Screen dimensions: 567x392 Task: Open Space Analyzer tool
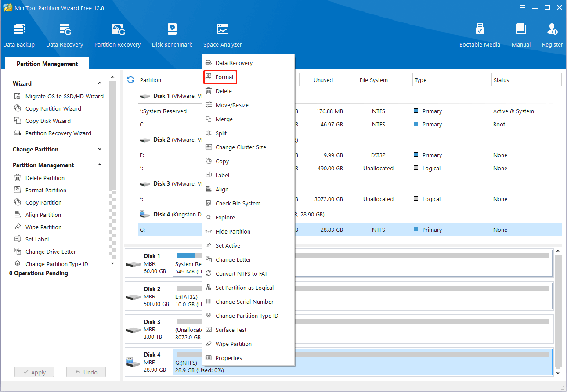(x=223, y=35)
